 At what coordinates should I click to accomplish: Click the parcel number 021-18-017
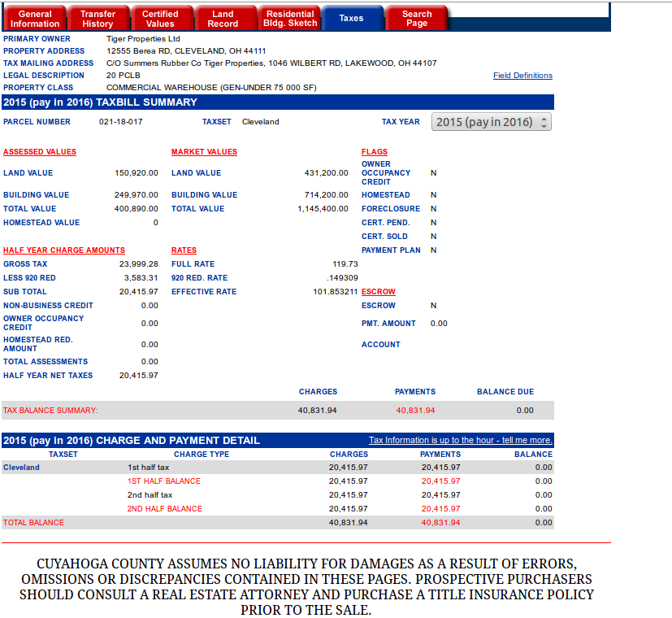[x=121, y=122]
